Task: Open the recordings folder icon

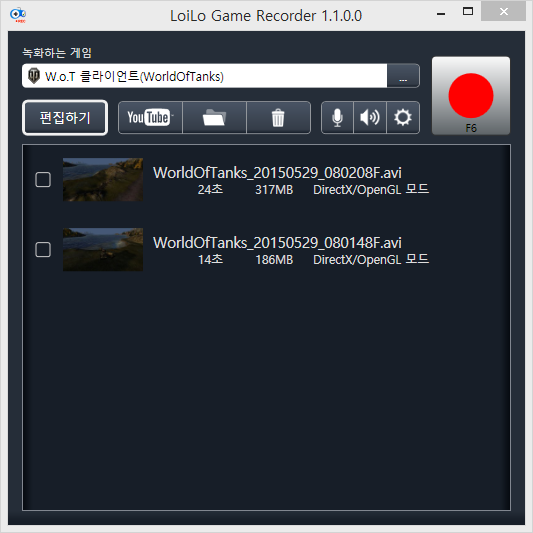Action: pyautogui.click(x=214, y=118)
